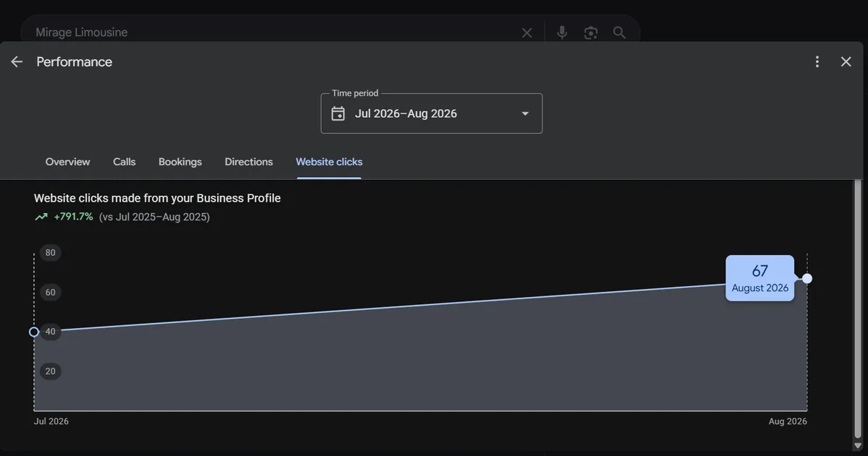Click the green trending-up arrow icon
Image resolution: width=868 pixels, height=456 pixels.
click(x=41, y=217)
